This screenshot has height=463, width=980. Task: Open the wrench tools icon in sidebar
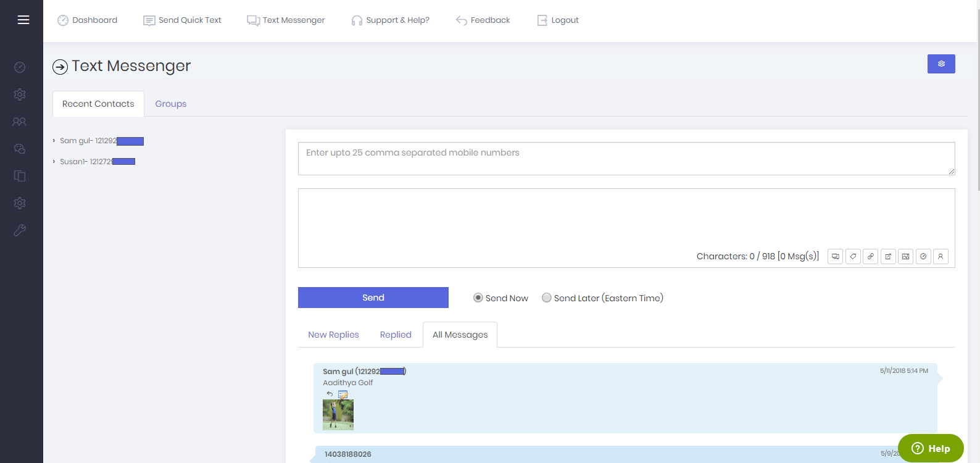coord(20,230)
